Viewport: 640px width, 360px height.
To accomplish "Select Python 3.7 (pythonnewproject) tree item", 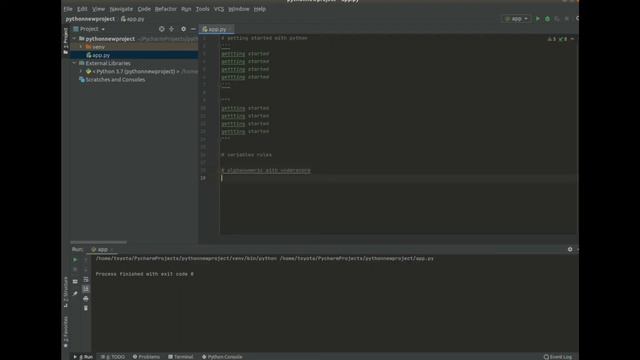I will (136, 71).
